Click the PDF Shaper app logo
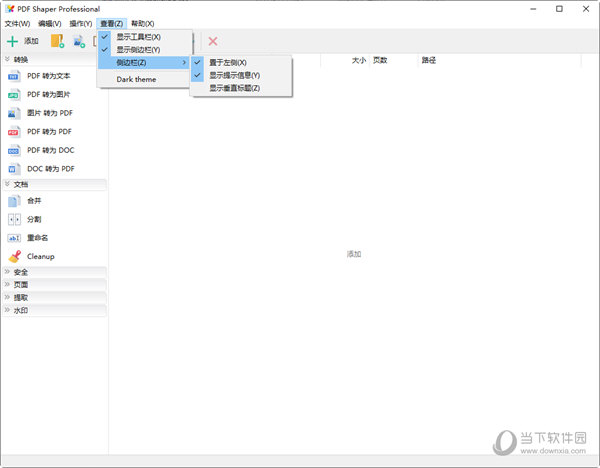Image resolution: width=600 pixels, height=468 pixels. [10, 8]
